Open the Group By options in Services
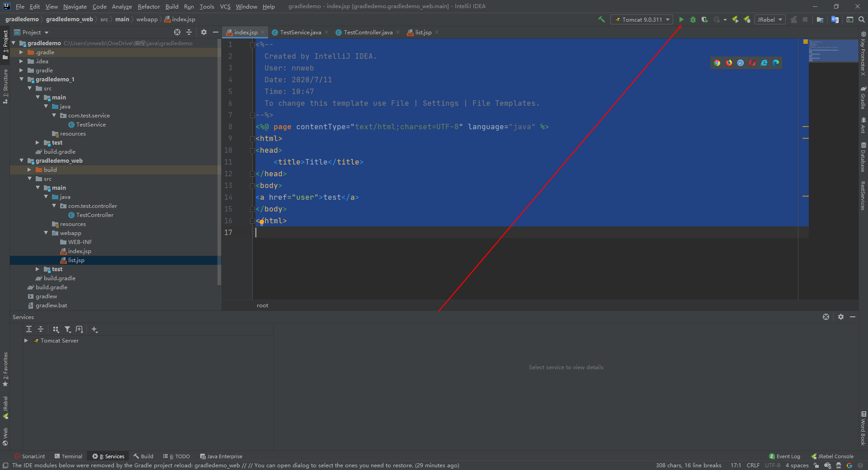868x470 pixels. click(x=56, y=329)
